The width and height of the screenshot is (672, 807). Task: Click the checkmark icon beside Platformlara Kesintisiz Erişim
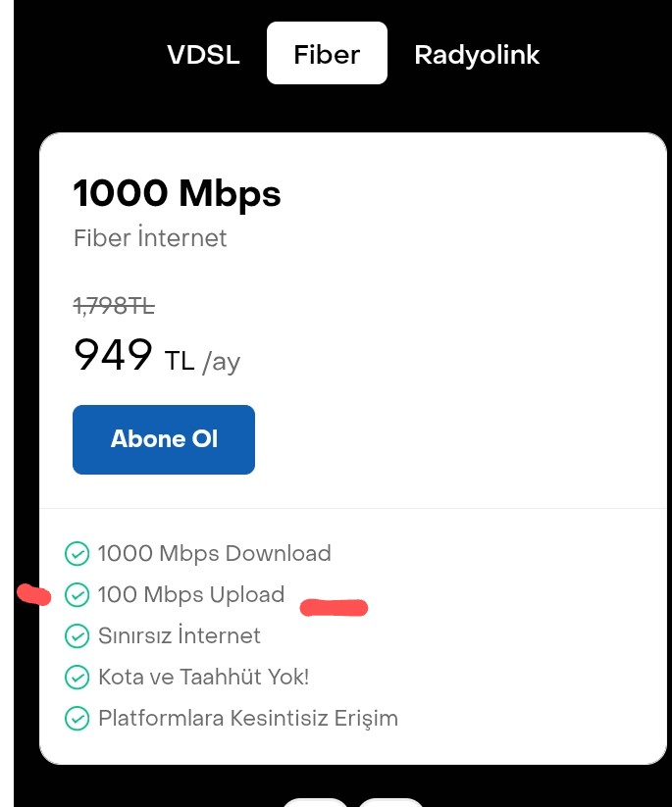tap(78, 719)
